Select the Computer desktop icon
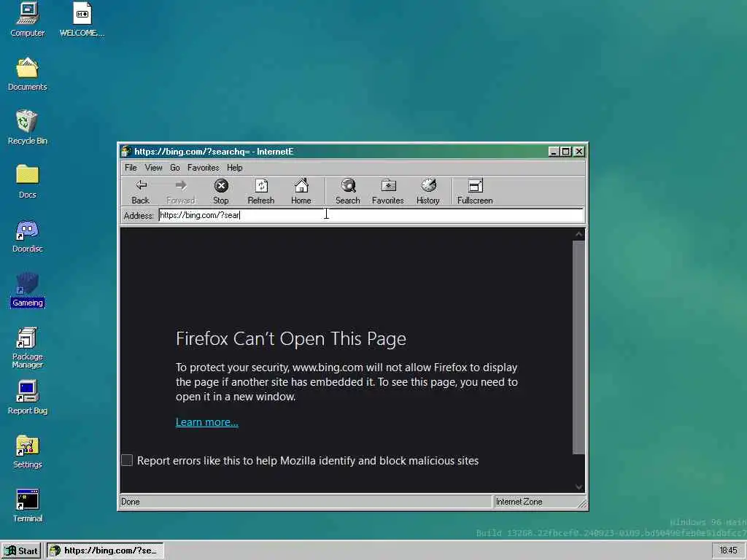The height and width of the screenshot is (560, 747). coord(28,20)
